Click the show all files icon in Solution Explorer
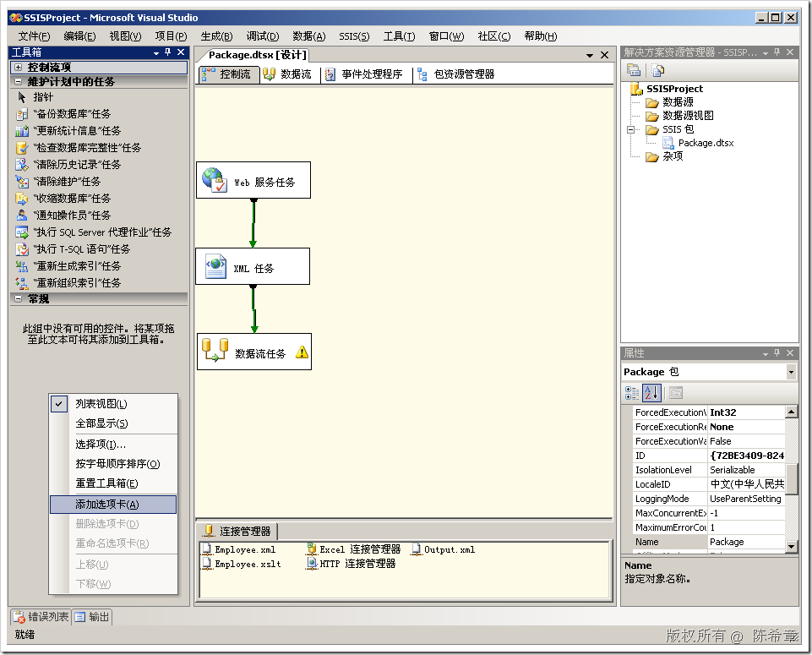 click(657, 70)
